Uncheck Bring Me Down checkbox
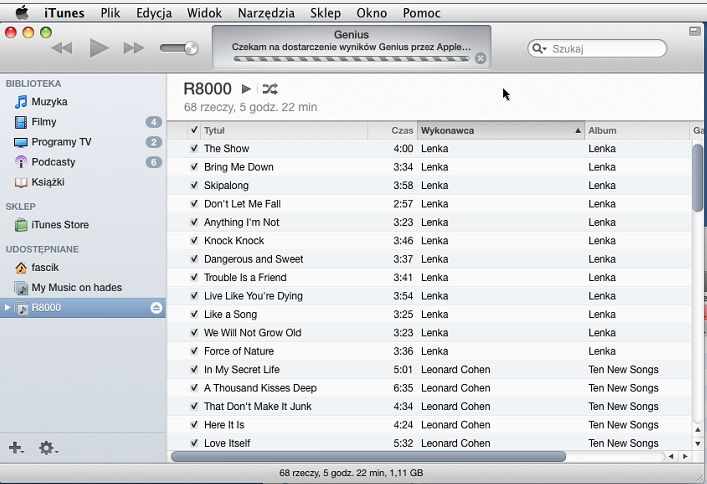The width and height of the screenshot is (707, 484). click(x=194, y=167)
